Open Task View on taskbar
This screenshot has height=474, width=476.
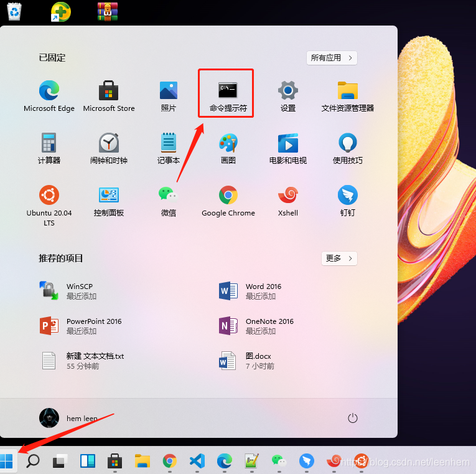pyautogui.click(x=60, y=462)
